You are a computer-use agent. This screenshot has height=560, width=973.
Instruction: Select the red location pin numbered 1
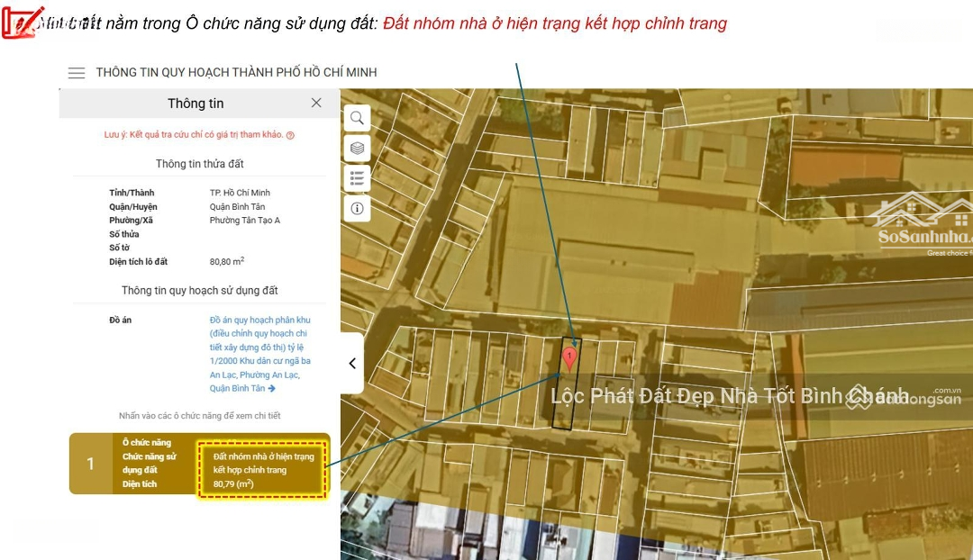click(x=569, y=358)
